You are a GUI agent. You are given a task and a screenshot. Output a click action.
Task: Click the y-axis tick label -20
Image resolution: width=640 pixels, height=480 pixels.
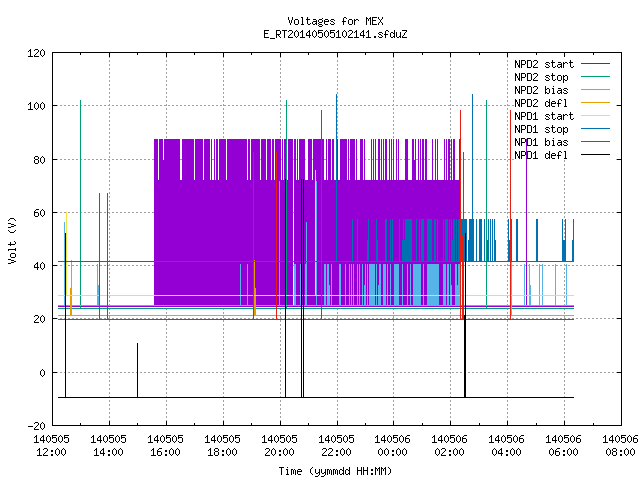pos(36,426)
